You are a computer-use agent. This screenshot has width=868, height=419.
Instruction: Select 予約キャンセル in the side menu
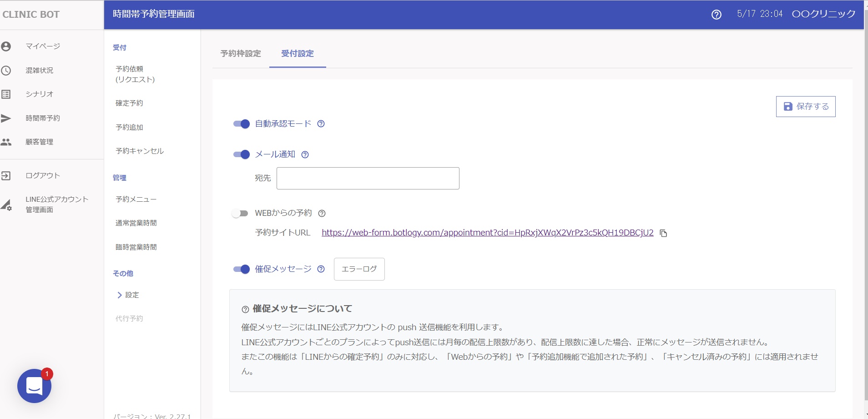tap(140, 151)
